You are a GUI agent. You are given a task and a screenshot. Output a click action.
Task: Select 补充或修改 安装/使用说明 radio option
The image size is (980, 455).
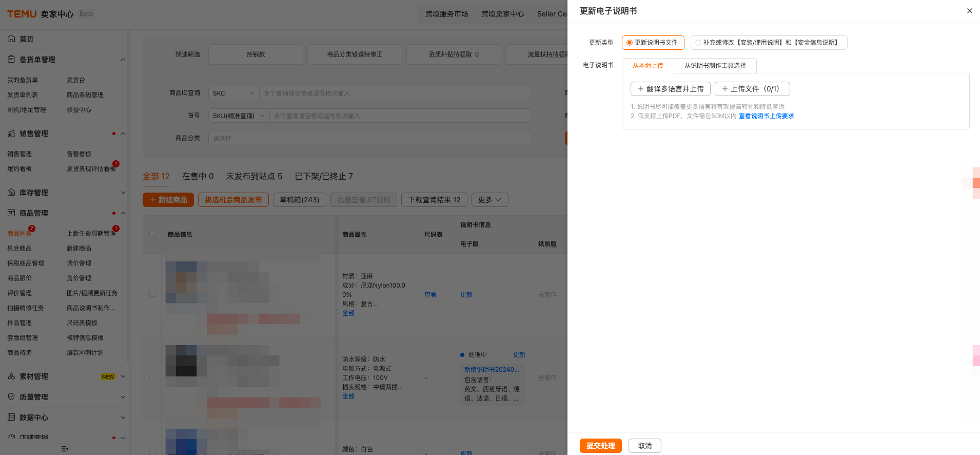698,43
